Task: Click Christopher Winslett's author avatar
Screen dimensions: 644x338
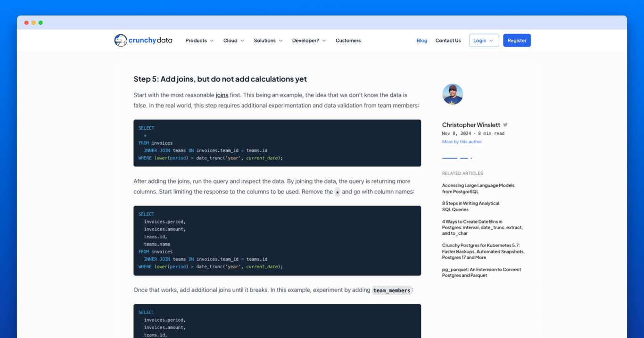Action: pos(453,94)
